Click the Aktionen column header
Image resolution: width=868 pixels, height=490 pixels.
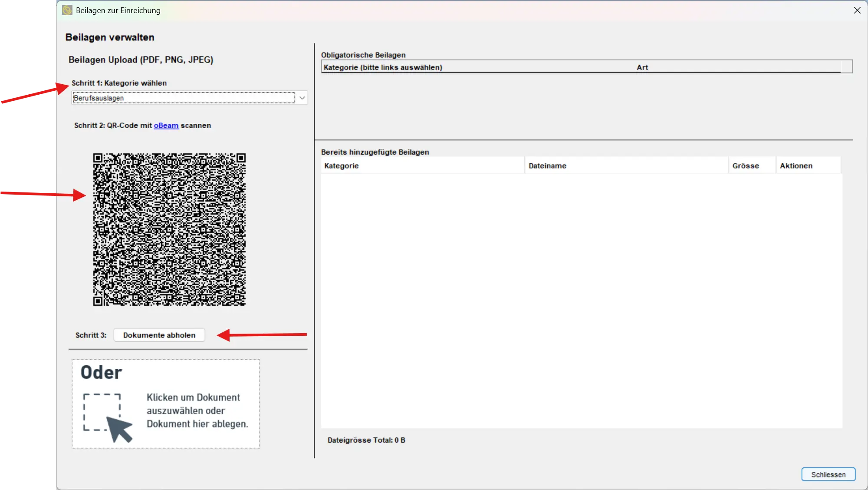pyautogui.click(x=796, y=166)
